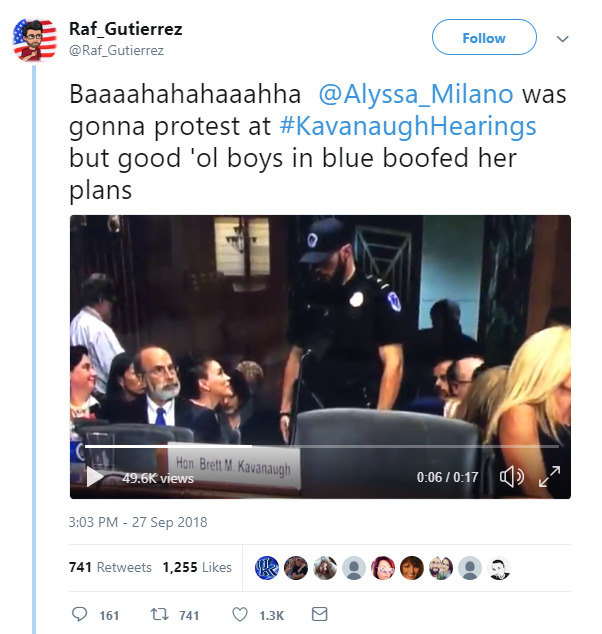Open Raf_Gutierrez profile avatar
The height and width of the screenshot is (634, 602).
click(34, 39)
